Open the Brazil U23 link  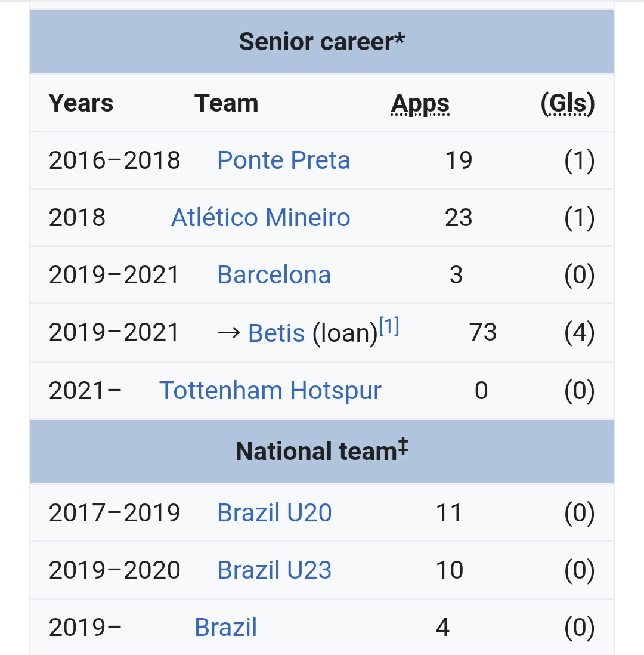tap(274, 570)
